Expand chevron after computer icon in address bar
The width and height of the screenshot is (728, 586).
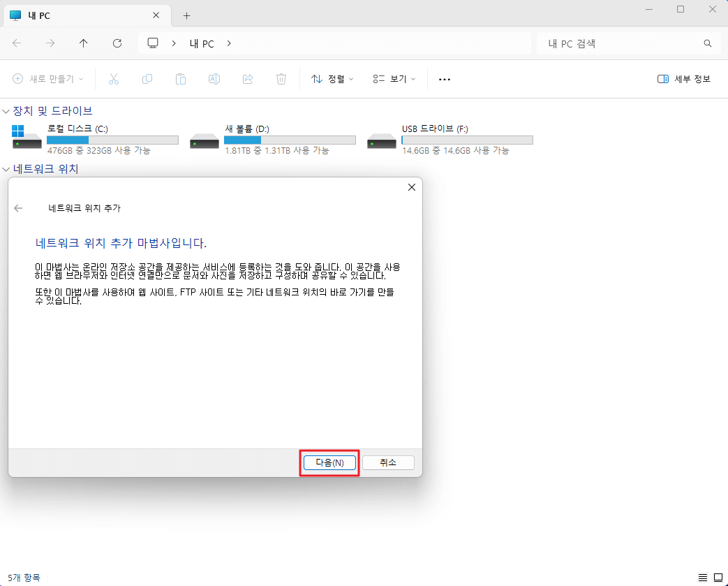[x=174, y=43]
